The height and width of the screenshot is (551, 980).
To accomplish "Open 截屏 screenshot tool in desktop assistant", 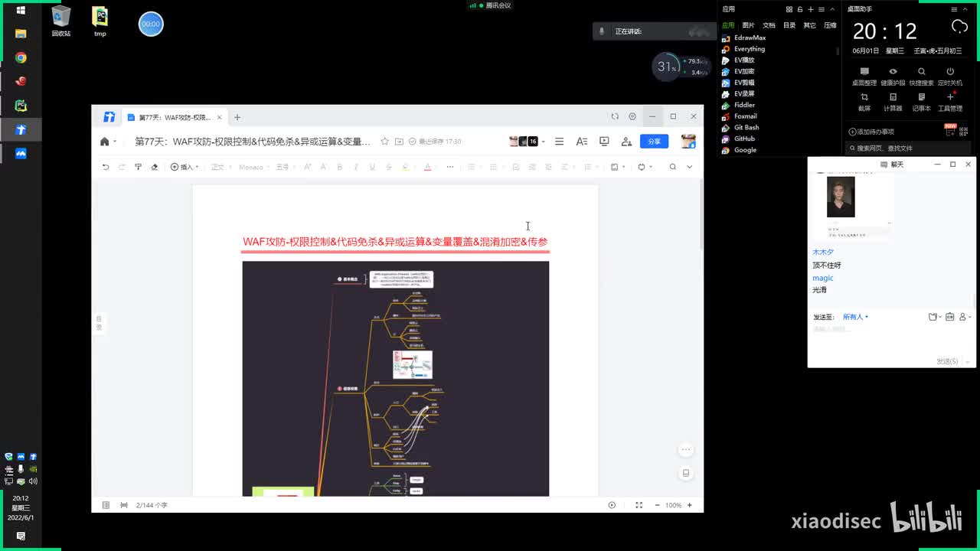I will (864, 101).
